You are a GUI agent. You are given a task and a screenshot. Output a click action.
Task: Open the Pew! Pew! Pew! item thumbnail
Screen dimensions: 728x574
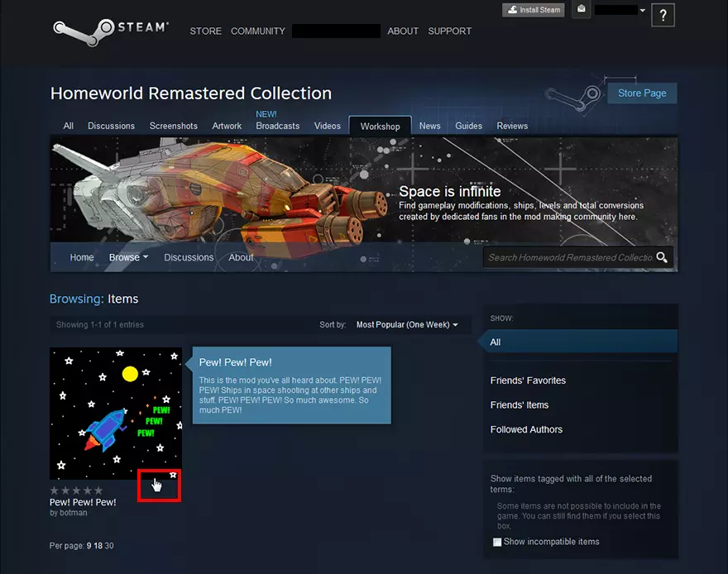[116, 414]
